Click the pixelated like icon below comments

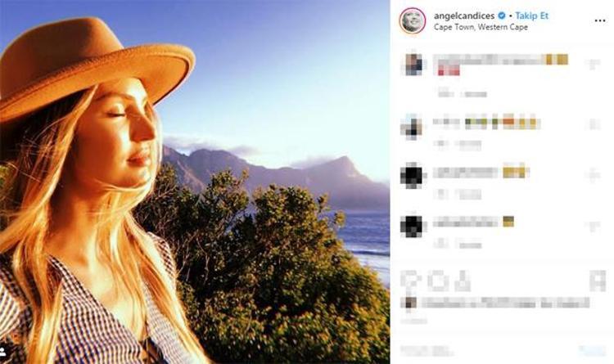pyautogui.click(x=410, y=281)
